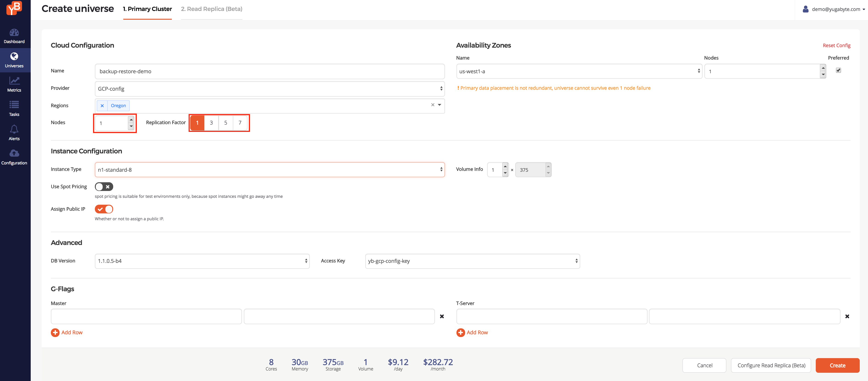The width and height of the screenshot is (868, 381).
Task: Switch to Read Replica (Beta) tab
Action: click(212, 9)
